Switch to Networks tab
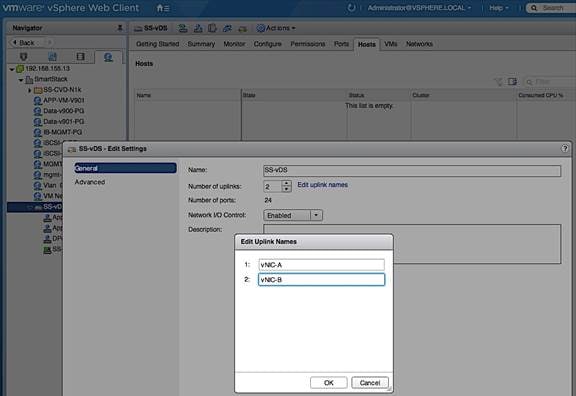Viewport: 576px width, 396px height. [x=419, y=44]
